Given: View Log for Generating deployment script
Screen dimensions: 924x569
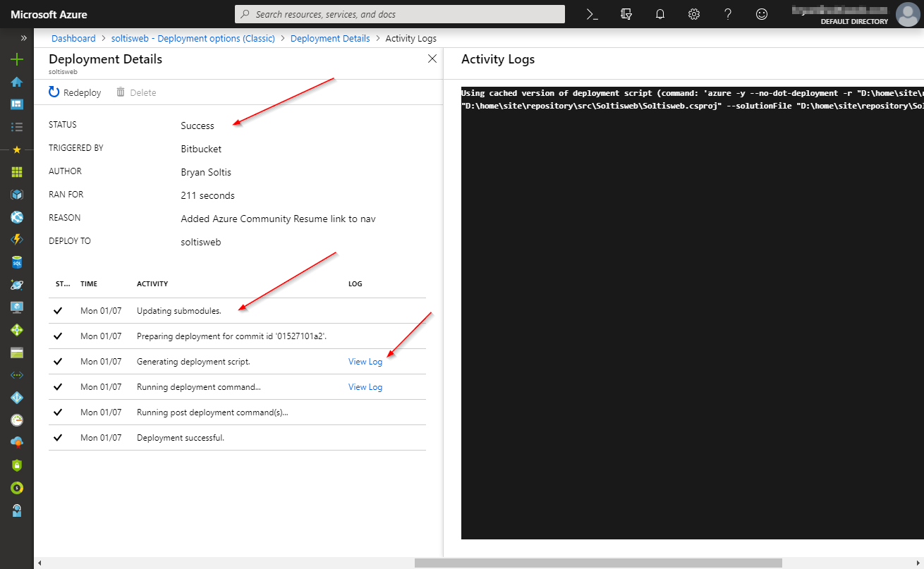Looking at the screenshot, I should point(365,361).
